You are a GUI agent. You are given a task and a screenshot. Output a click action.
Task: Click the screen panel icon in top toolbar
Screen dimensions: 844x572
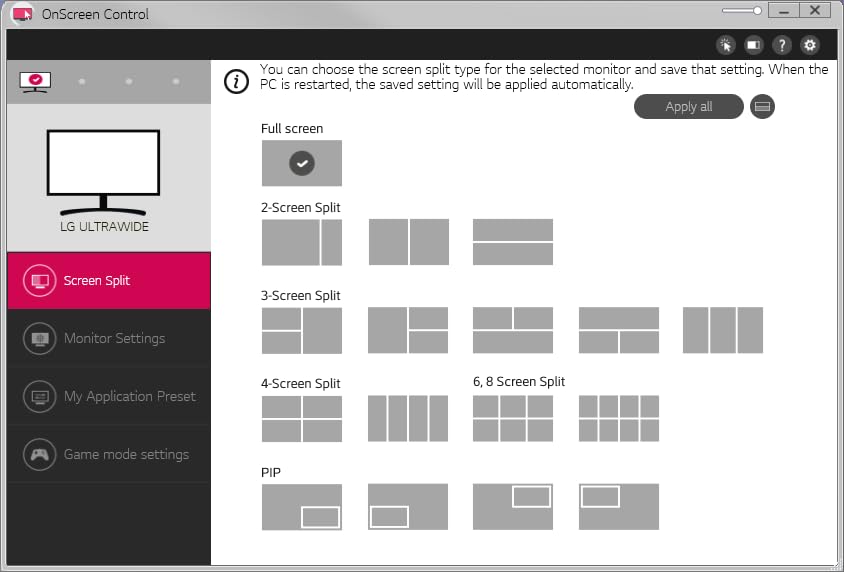point(754,45)
